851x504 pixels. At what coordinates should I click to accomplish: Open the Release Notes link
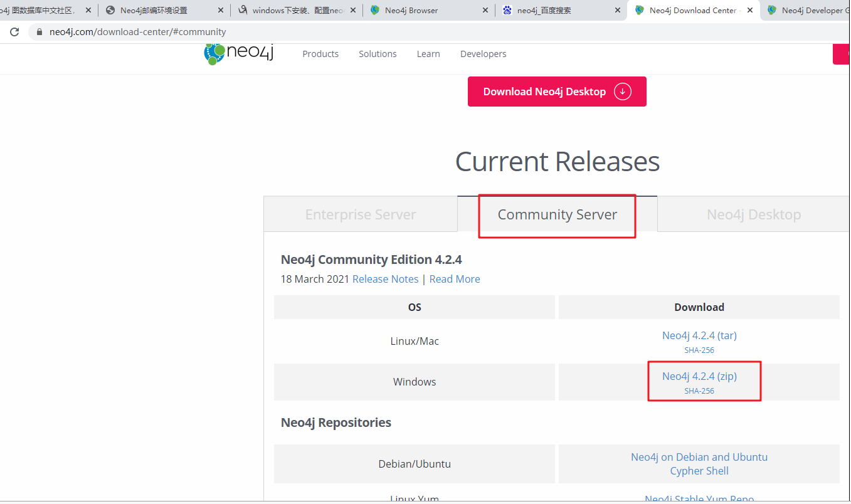pyautogui.click(x=386, y=279)
